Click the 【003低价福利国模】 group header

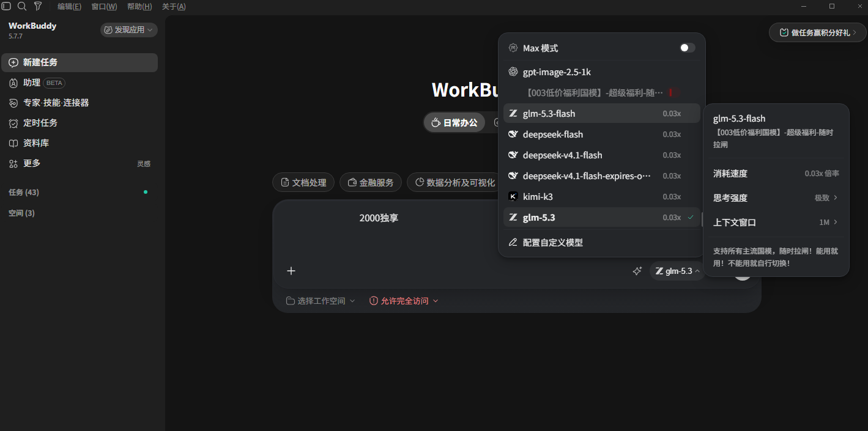pyautogui.click(x=594, y=93)
